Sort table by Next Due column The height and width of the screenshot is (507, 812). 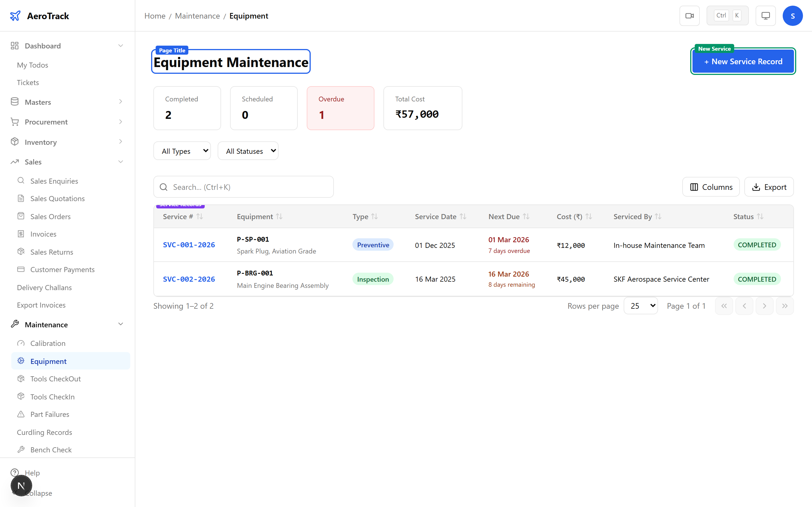(526, 217)
